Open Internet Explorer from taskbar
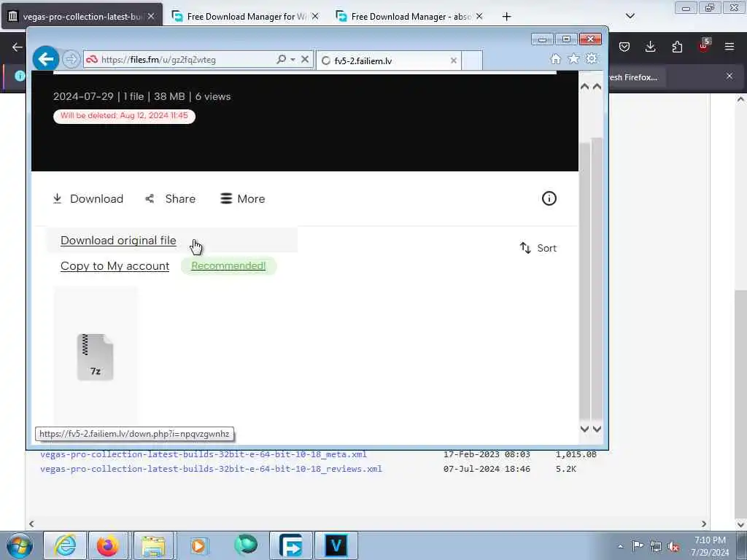This screenshot has height=560, width=747. click(65, 545)
